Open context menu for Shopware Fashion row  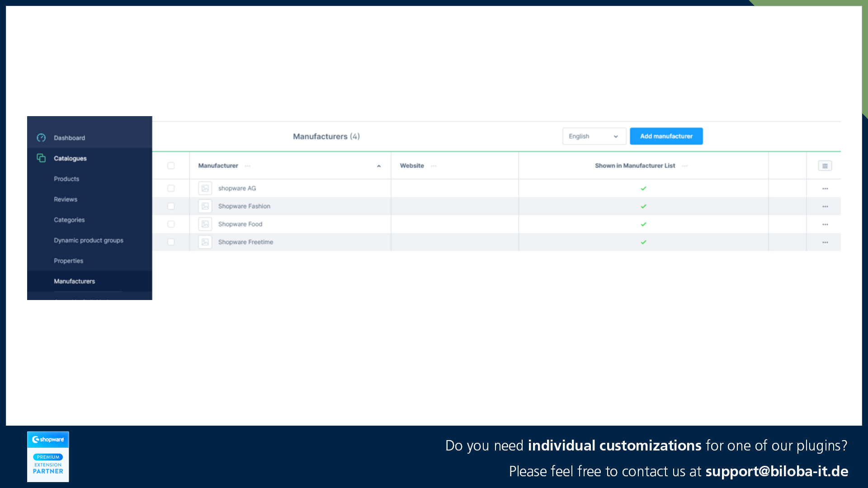click(825, 206)
